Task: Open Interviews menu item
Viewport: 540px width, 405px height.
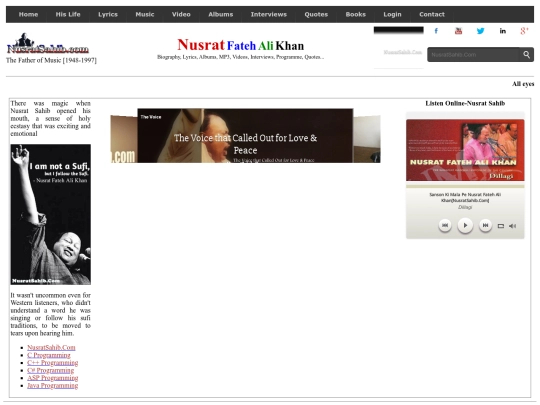Action: tap(269, 14)
